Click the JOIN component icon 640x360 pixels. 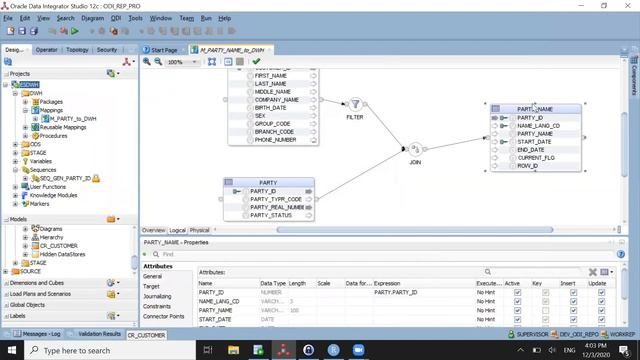[415, 149]
